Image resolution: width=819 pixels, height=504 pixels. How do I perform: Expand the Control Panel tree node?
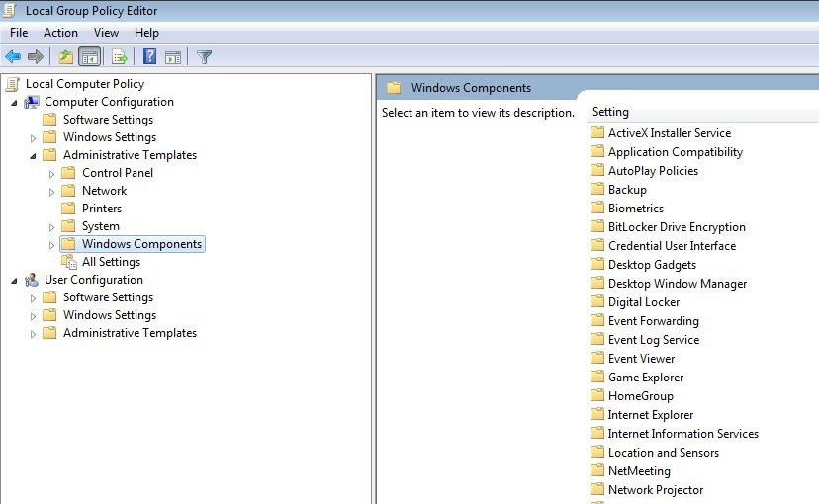(x=51, y=174)
